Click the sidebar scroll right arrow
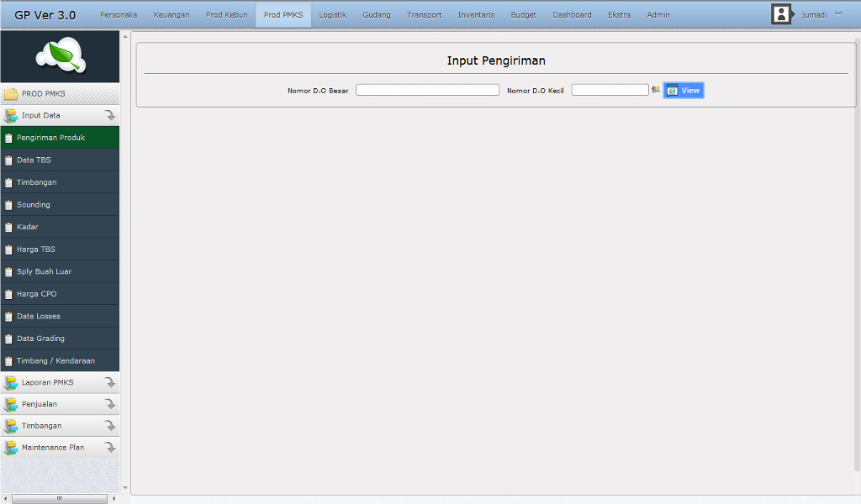This screenshot has height=504, width=861. pyautogui.click(x=114, y=498)
